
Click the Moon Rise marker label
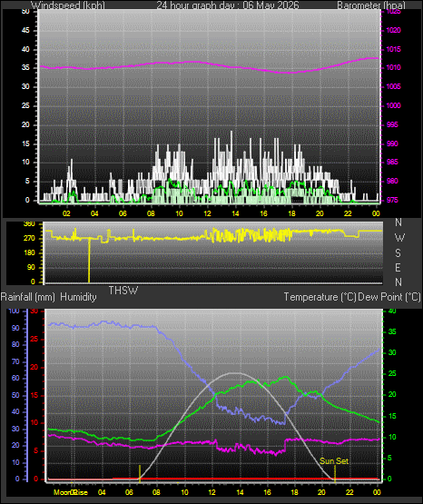click(71, 492)
